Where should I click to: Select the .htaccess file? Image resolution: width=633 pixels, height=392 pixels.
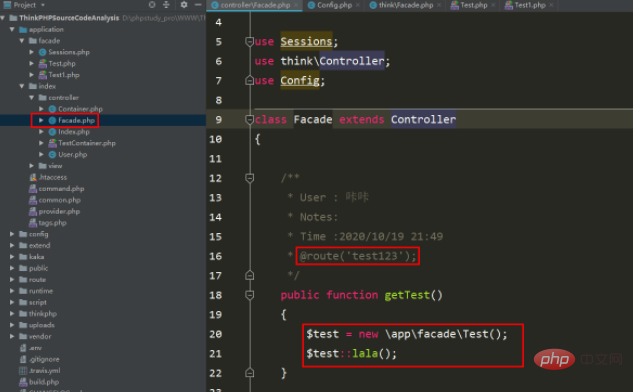[x=53, y=177]
